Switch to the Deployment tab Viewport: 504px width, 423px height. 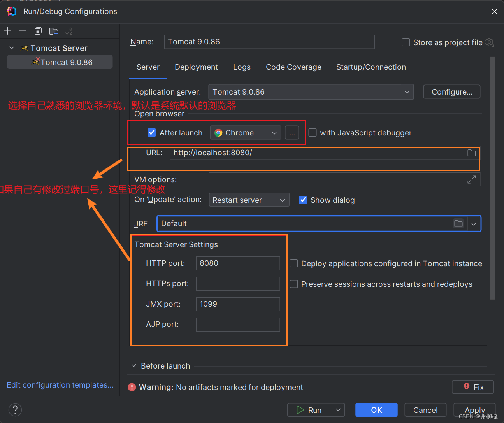click(x=196, y=67)
